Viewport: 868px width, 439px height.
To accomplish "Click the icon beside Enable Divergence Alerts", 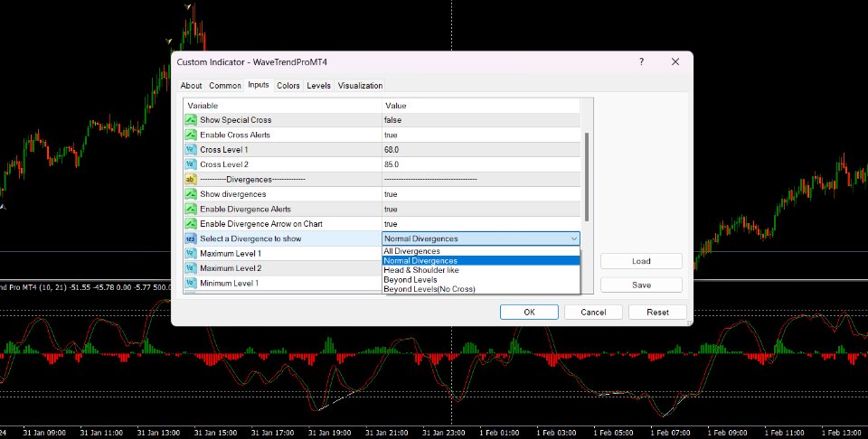I will 191,209.
